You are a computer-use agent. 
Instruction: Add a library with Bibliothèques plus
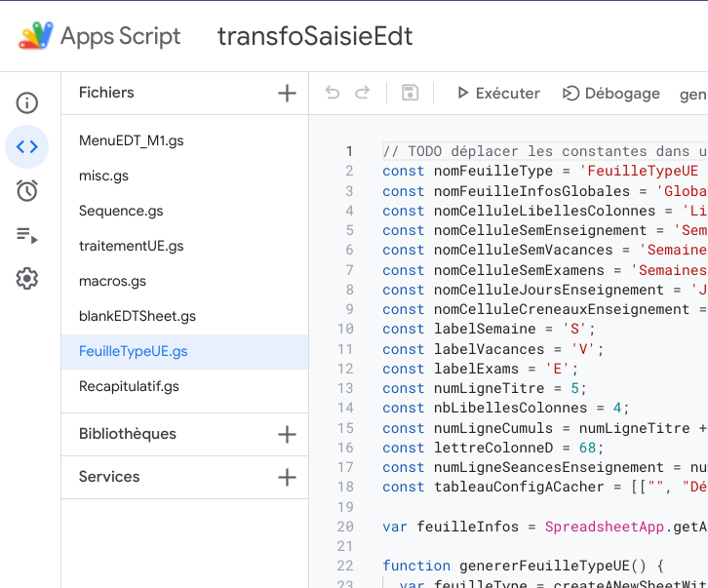[x=287, y=435]
